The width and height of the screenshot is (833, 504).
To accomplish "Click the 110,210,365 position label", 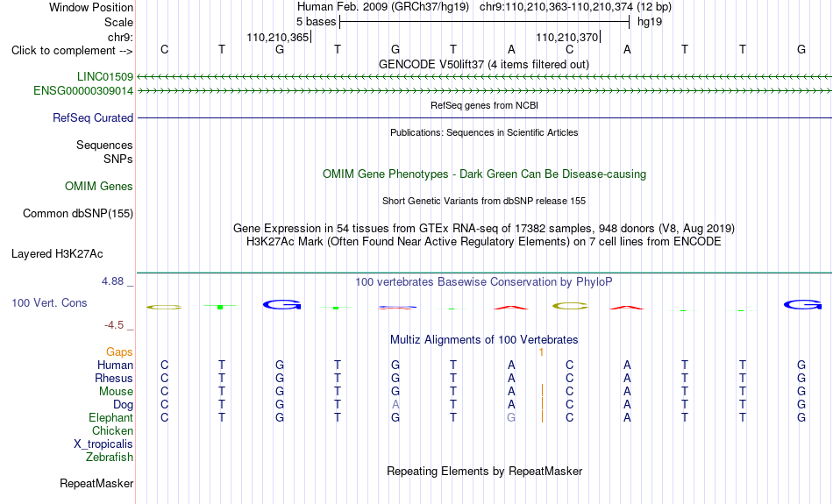I will 277,37.
